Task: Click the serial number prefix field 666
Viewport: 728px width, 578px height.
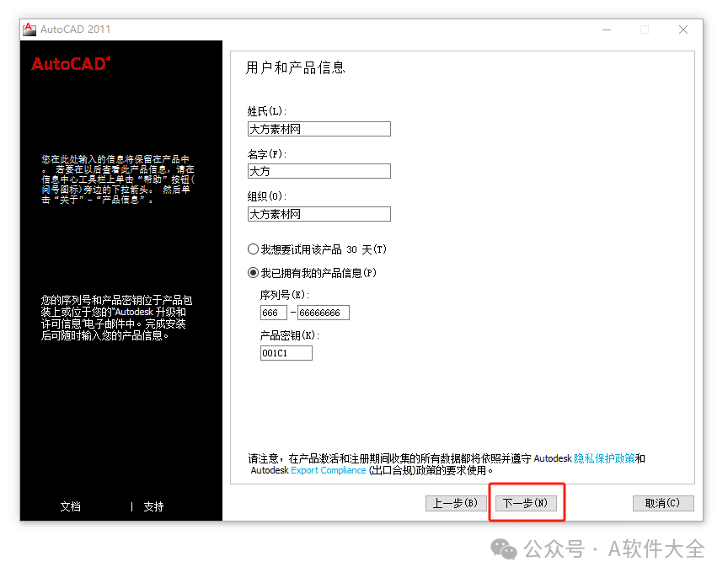Action: (x=274, y=313)
